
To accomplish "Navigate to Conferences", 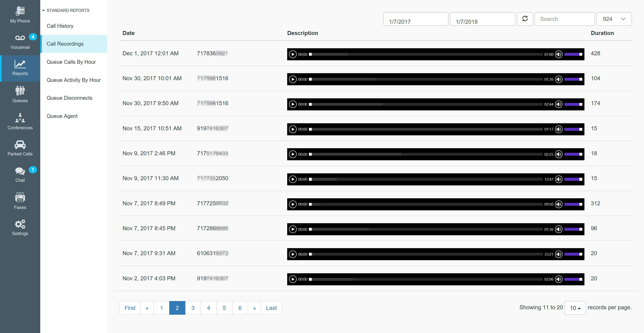I will (20, 121).
